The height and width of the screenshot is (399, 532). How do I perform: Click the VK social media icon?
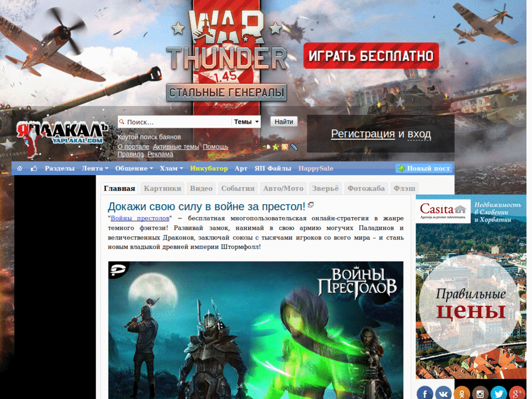coord(443,393)
